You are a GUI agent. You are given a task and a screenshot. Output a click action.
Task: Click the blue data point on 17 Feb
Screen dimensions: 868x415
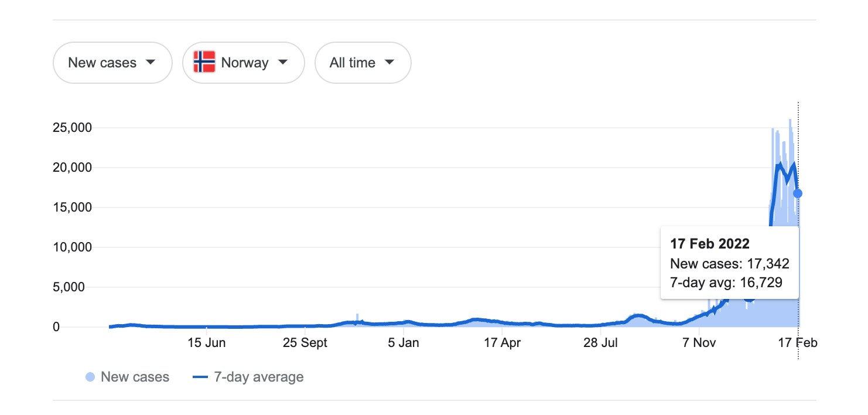click(x=798, y=193)
